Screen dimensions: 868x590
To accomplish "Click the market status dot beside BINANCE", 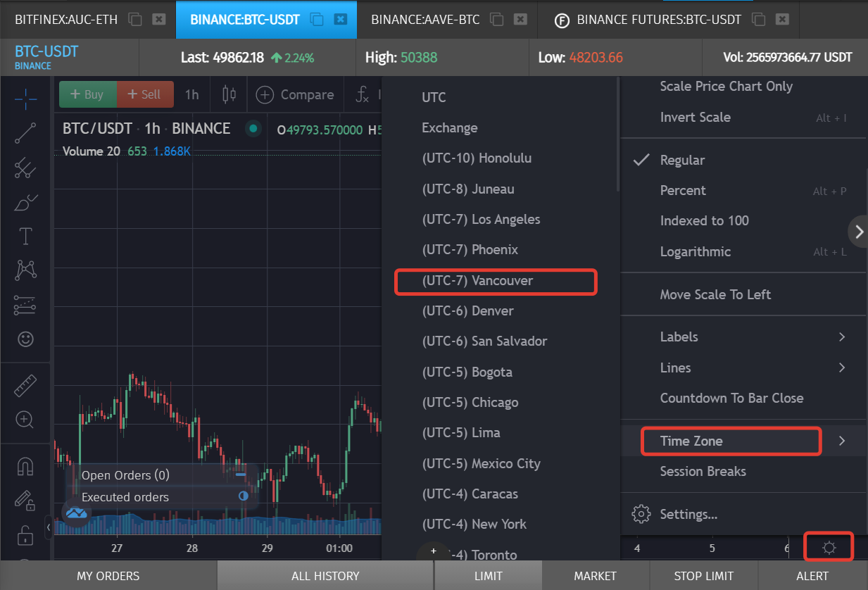I will coord(253,129).
